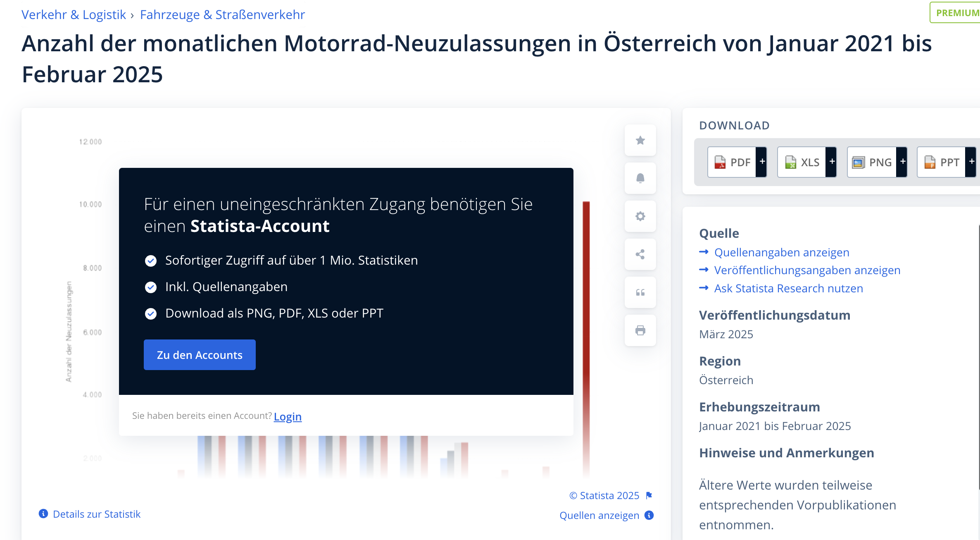This screenshot has width=980, height=540.
Task: Click the © Statista 2025 link
Action: click(604, 495)
